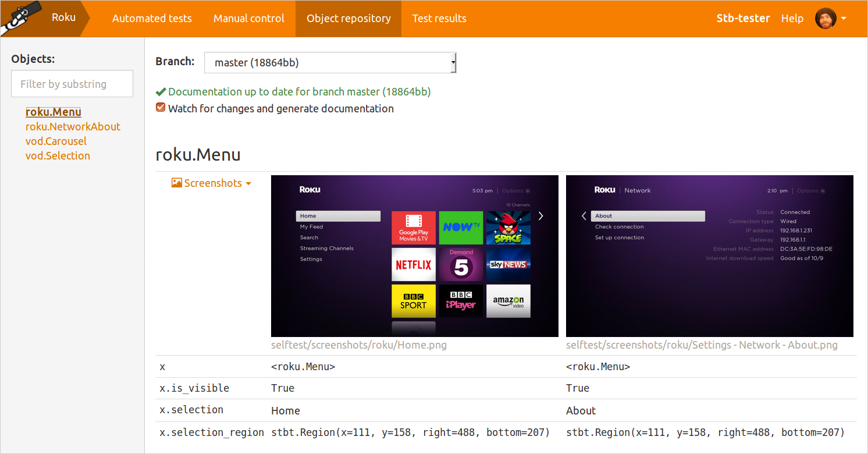Click selftest/screenshots/roku/Home.png path

tap(359, 345)
